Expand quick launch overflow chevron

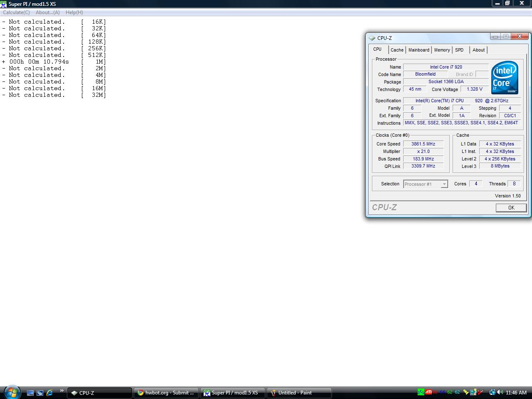[x=62, y=391]
